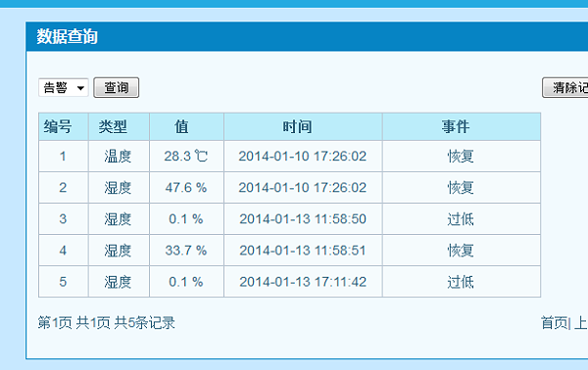
Task: Click 恢复 event in row 1
Action: tap(461, 157)
